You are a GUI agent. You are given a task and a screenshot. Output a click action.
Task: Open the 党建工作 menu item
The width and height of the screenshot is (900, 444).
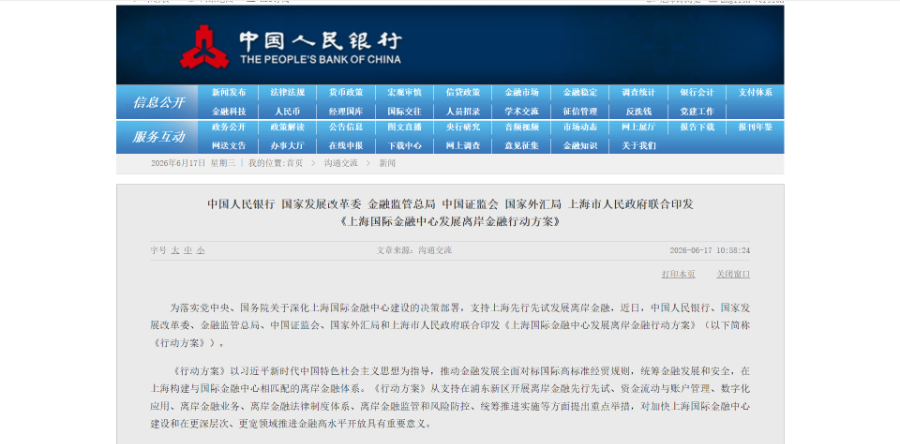[x=697, y=111]
